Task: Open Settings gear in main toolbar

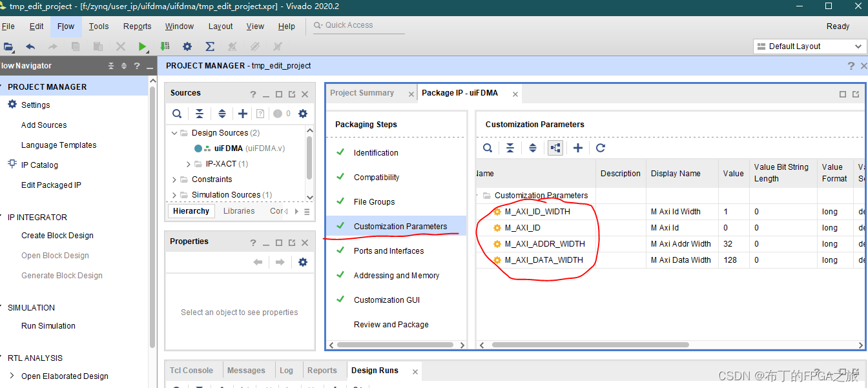Action: (187, 46)
